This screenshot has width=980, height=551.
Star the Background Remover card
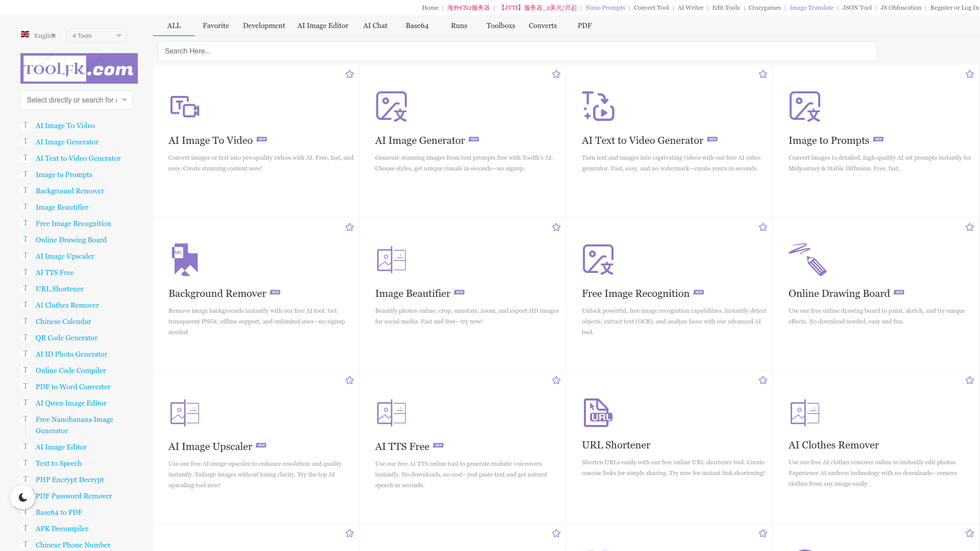[350, 228]
